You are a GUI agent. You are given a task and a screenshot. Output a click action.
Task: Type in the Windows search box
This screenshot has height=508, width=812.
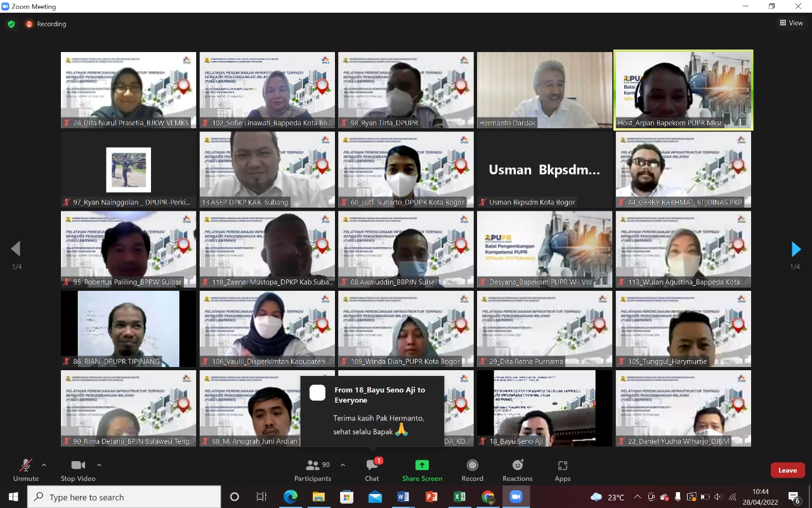[124, 497]
